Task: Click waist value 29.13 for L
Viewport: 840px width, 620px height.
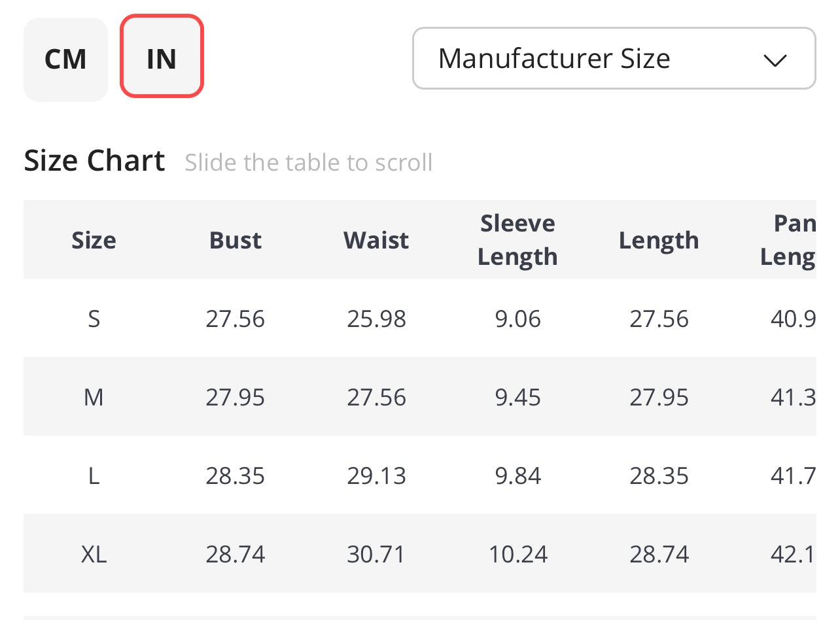Action: click(x=376, y=476)
